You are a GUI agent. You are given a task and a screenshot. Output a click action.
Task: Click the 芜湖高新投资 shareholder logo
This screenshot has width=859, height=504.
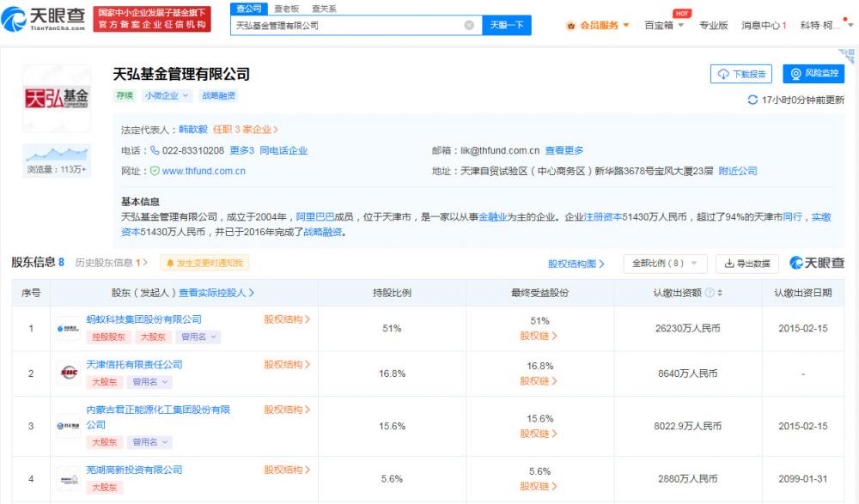(68, 479)
